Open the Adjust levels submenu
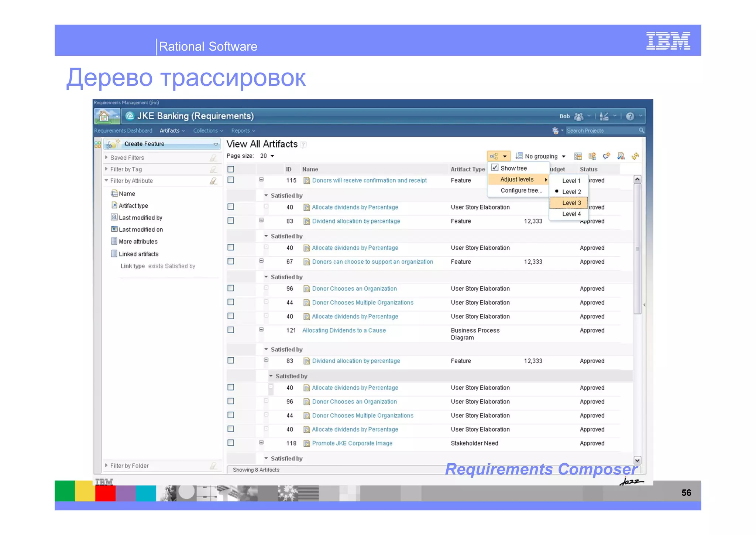 [519, 180]
